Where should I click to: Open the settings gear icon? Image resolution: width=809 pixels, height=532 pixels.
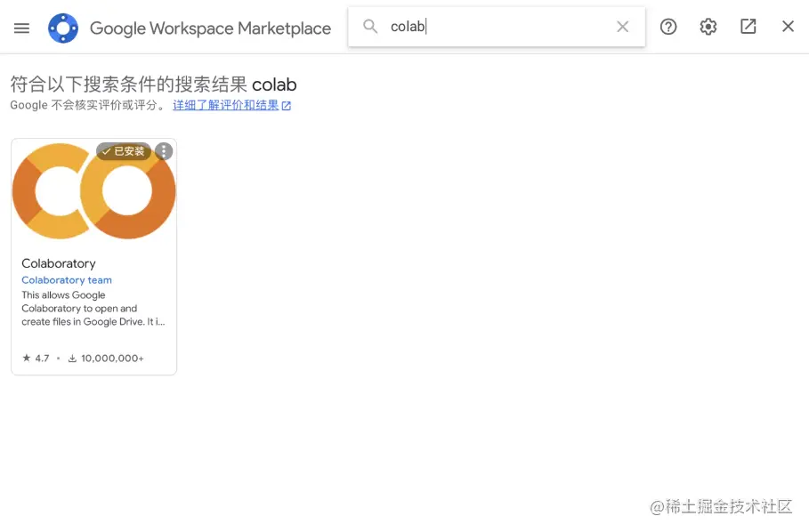(708, 27)
